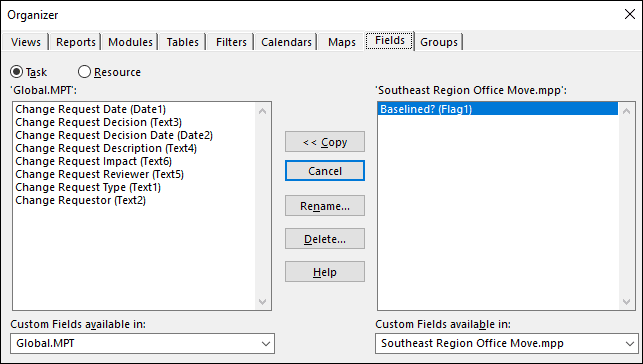
Task: Open Southeast Region Office Move.mpp dropdown
Action: [x=507, y=343]
